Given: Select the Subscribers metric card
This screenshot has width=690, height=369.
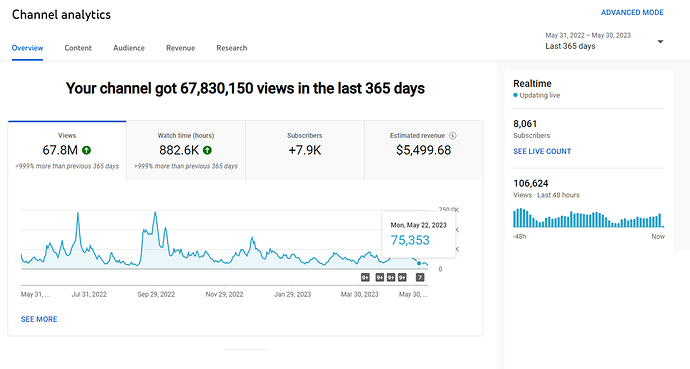Looking at the screenshot, I should (x=305, y=150).
